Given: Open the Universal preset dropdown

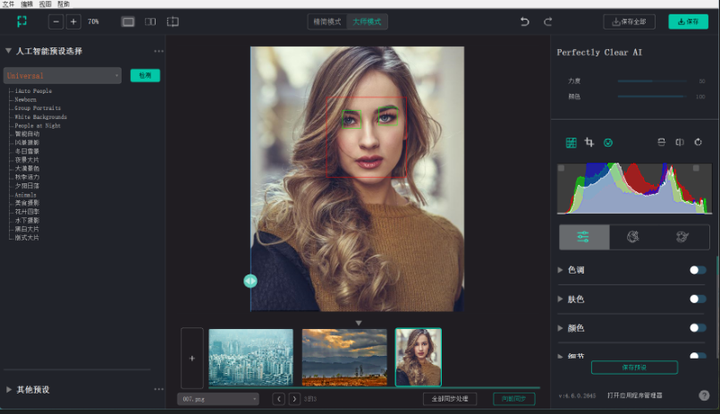Looking at the screenshot, I should (62, 75).
